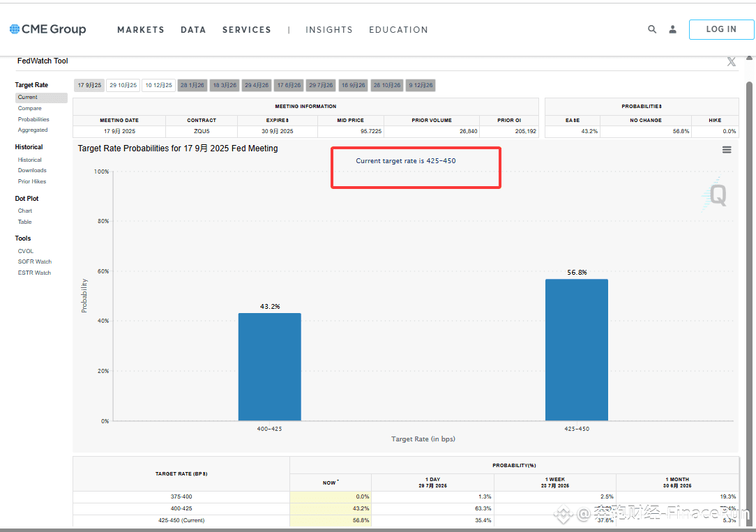The image size is (756, 532).
Task: Select the 28 1月26 meeting tab
Action: coord(192,85)
